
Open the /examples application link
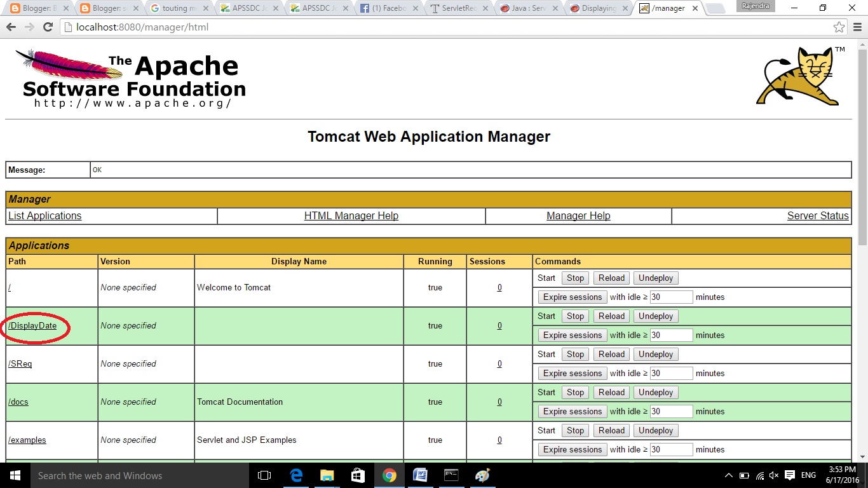(x=27, y=440)
